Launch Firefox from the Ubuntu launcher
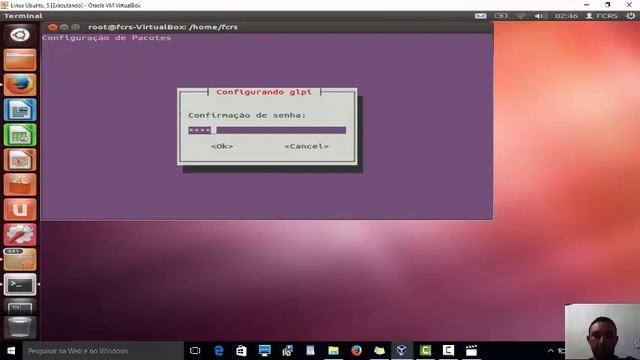Viewport: 640px width, 360px height. point(20,85)
